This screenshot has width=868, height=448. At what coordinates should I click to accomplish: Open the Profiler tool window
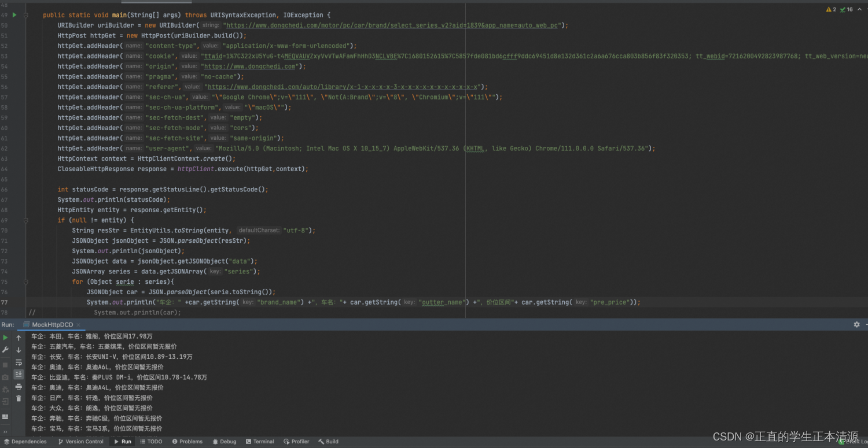click(296, 442)
